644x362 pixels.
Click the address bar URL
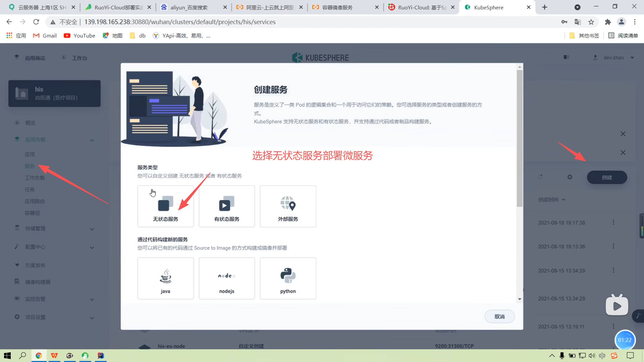tap(180, 22)
